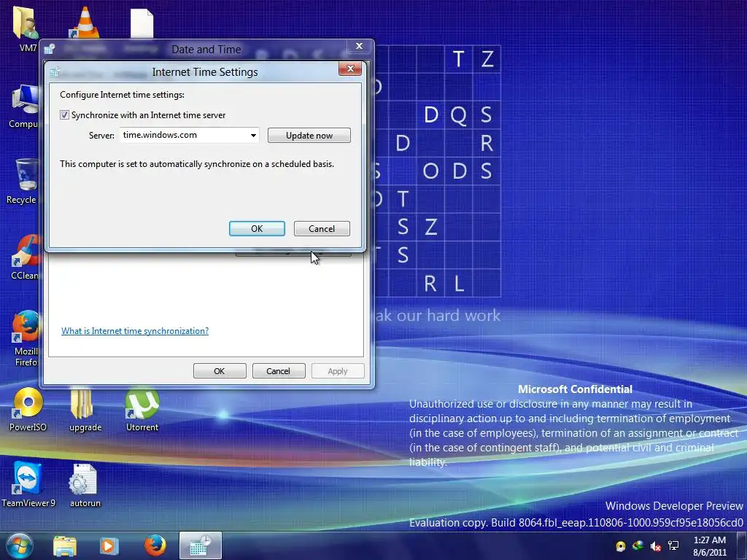Select the Recycle Bin icon
The width and height of the screenshot is (747, 560).
(24, 182)
